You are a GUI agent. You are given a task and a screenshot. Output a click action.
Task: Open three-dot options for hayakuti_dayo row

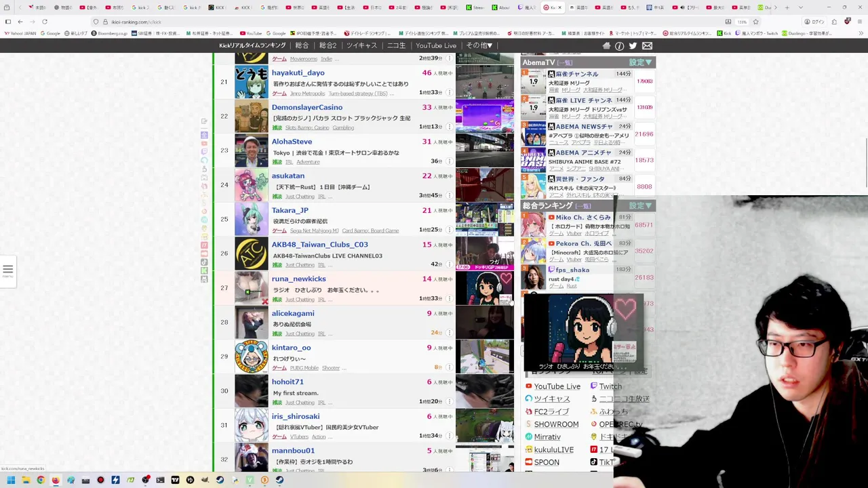[x=449, y=93]
